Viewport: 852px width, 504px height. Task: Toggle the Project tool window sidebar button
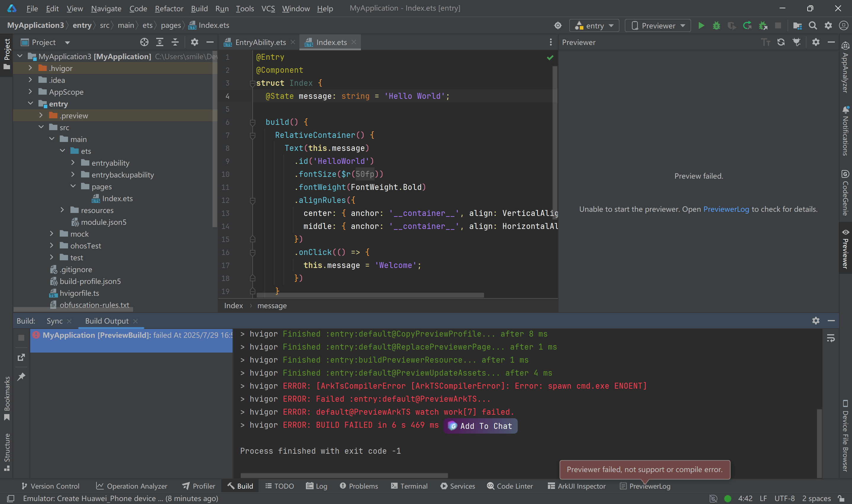click(x=7, y=54)
